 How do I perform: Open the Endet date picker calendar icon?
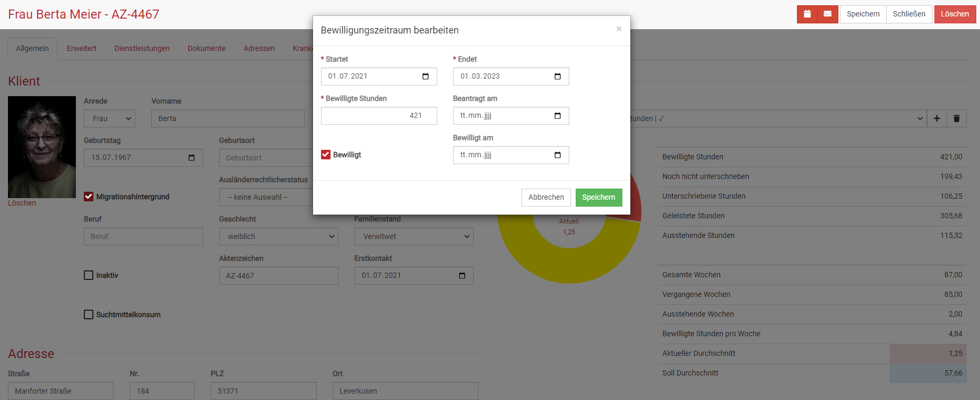tap(557, 76)
